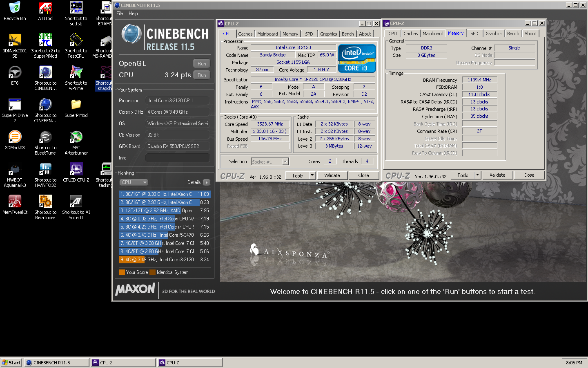Open Shortcut to MS-RAMDrive icon
The width and height of the screenshot is (588, 368).
tap(104, 46)
